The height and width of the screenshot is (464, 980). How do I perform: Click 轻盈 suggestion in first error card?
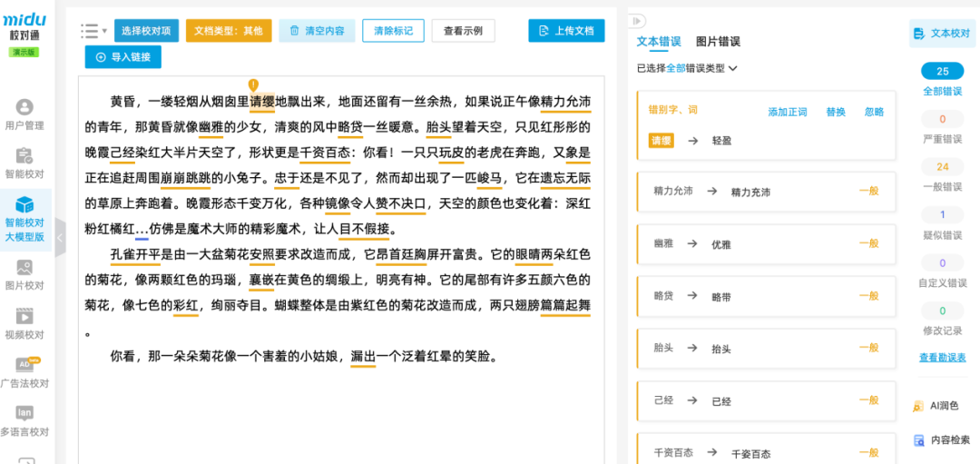pyautogui.click(x=722, y=142)
